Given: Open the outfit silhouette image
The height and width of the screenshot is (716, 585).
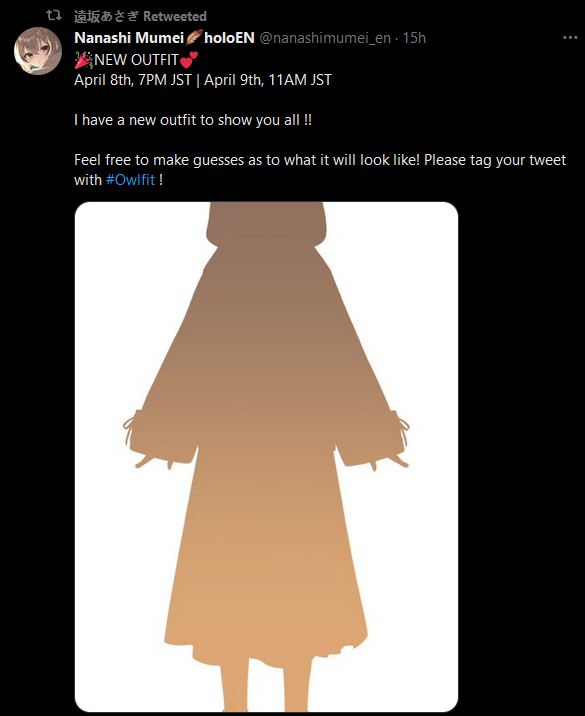Looking at the screenshot, I should [x=266, y=457].
